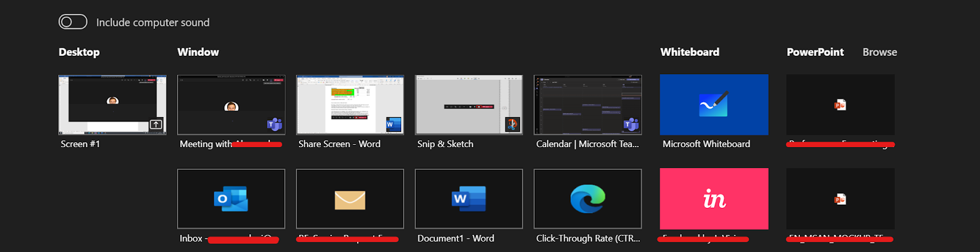
Task: Click the Desktop section heading
Action: click(x=79, y=52)
